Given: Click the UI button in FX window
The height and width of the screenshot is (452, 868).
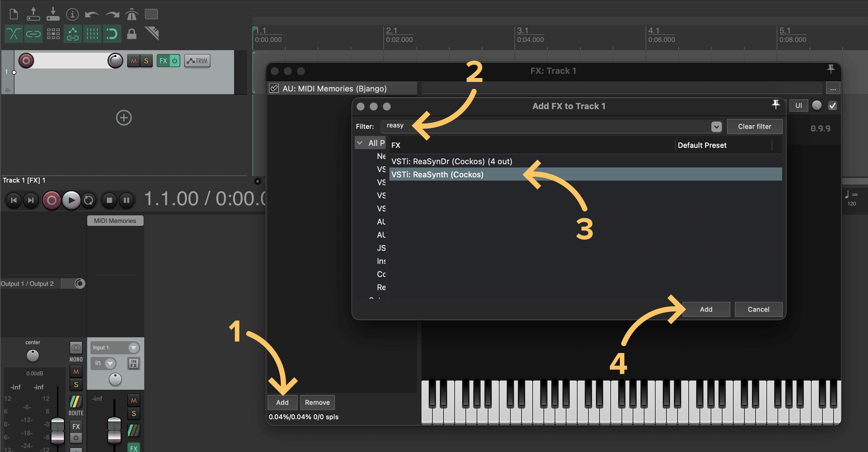Looking at the screenshot, I should click(798, 106).
